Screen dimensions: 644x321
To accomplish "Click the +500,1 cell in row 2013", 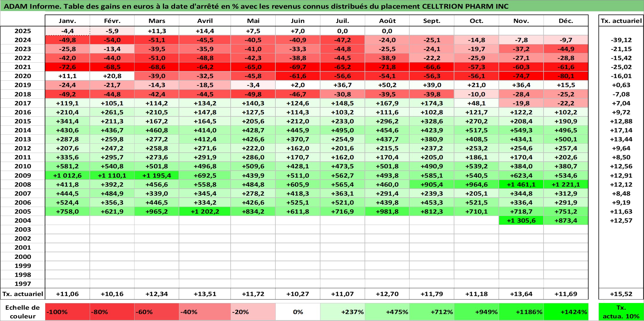I will tap(566, 139).
